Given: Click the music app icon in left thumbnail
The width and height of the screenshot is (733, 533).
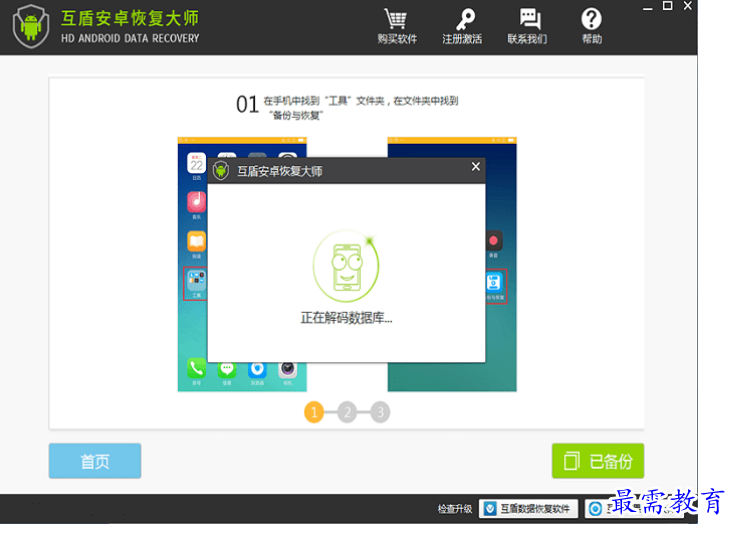Looking at the screenshot, I should pos(197,202).
